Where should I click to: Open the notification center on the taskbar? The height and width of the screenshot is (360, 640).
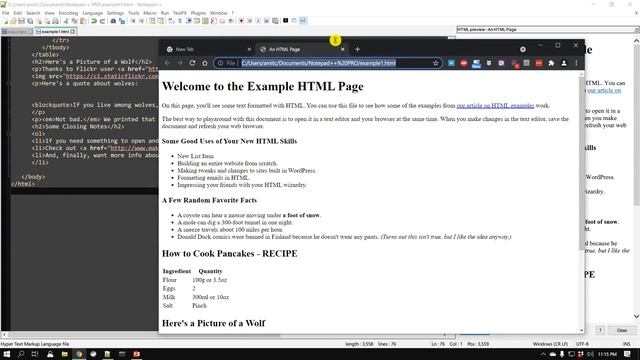point(627,354)
